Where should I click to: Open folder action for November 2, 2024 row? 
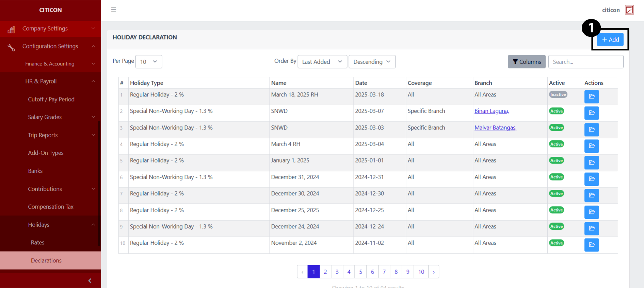(591, 245)
